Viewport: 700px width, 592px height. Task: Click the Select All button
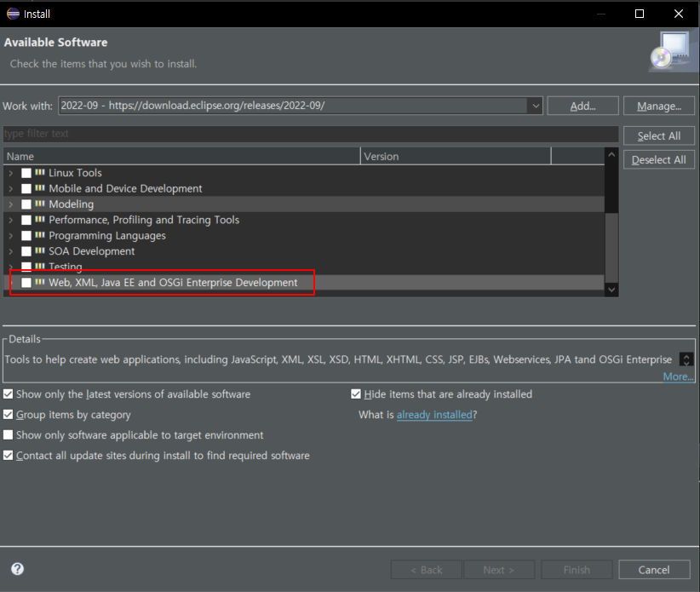coord(659,135)
